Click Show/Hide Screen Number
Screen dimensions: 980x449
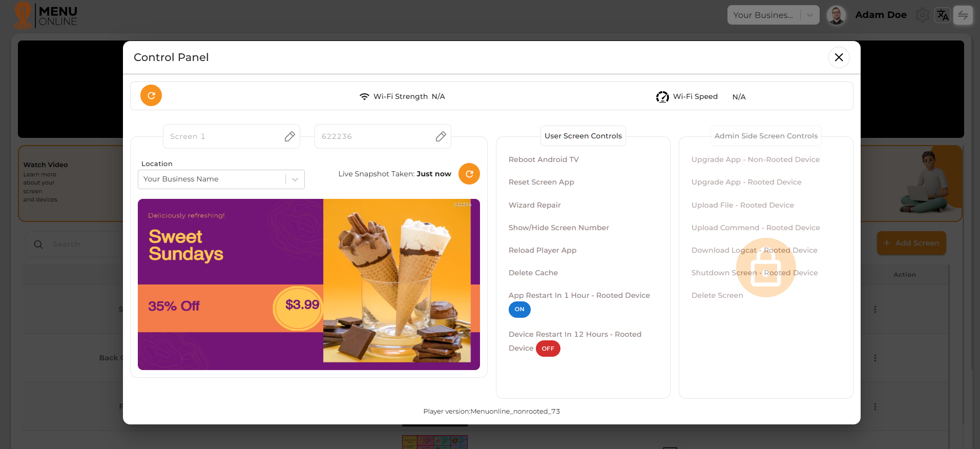pos(558,228)
